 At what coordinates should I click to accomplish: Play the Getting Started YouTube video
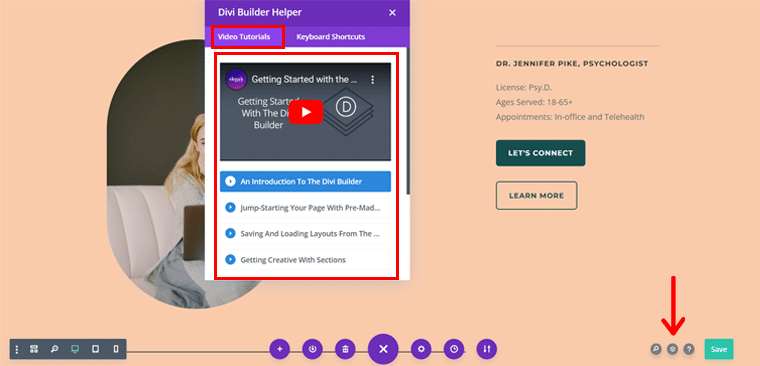click(306, 112)
